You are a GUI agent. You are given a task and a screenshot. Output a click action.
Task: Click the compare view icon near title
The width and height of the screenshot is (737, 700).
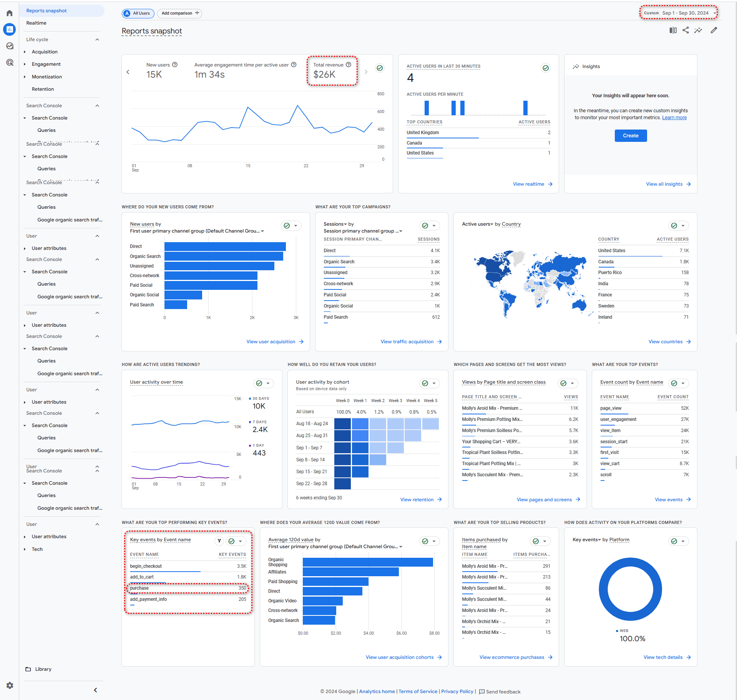(x=673, y=30)
